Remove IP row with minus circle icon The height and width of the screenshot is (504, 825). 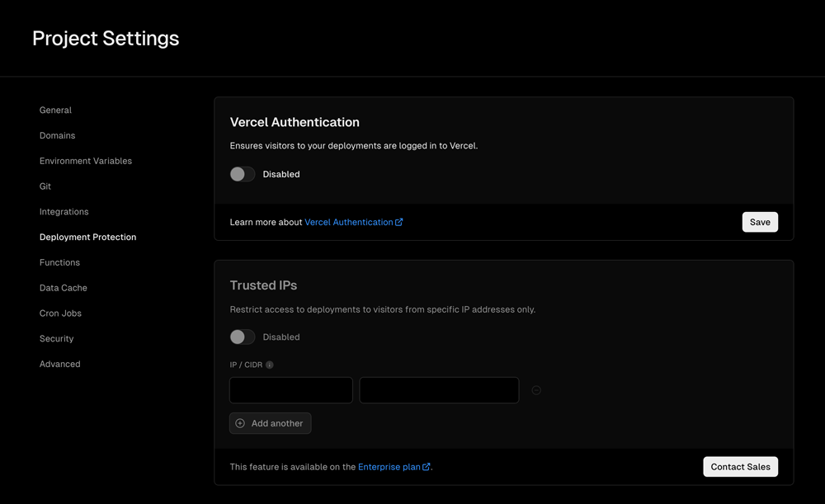[x=536, y=390]
